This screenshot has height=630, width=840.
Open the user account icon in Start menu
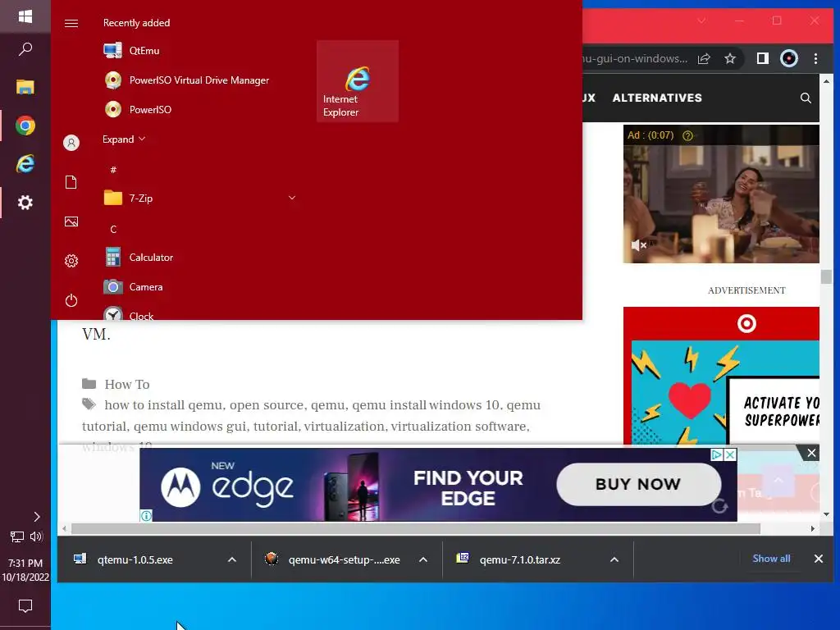click(71, 143)
